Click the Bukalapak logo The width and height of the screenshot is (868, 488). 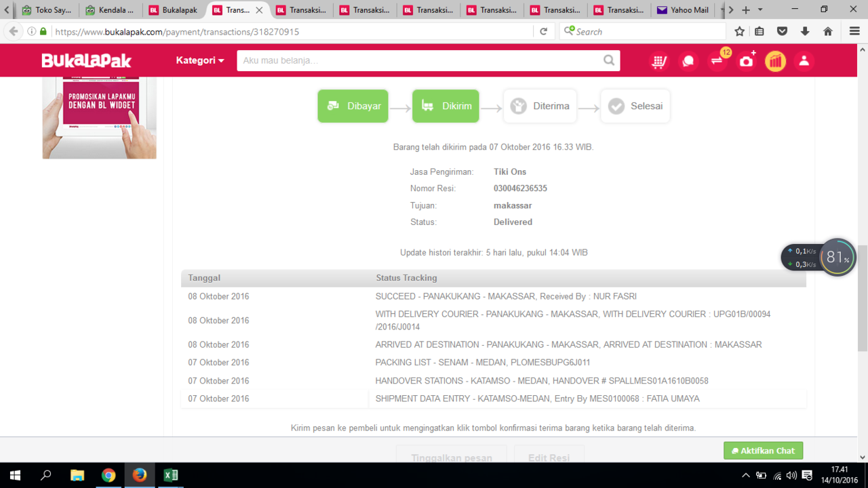[x=86, y=60]
